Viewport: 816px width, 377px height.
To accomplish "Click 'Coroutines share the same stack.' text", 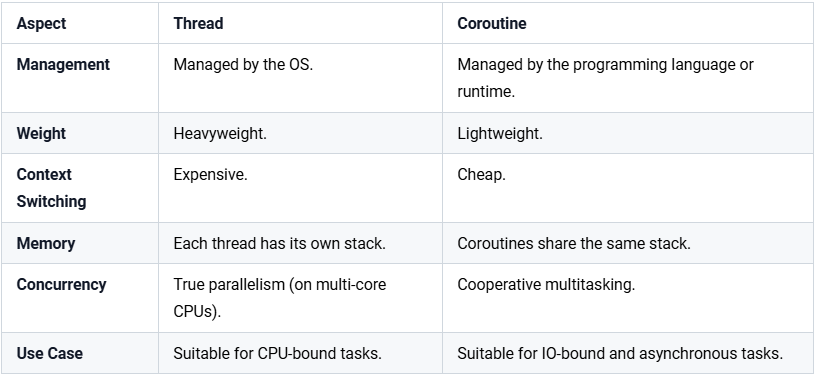I will tap(574, 243).
